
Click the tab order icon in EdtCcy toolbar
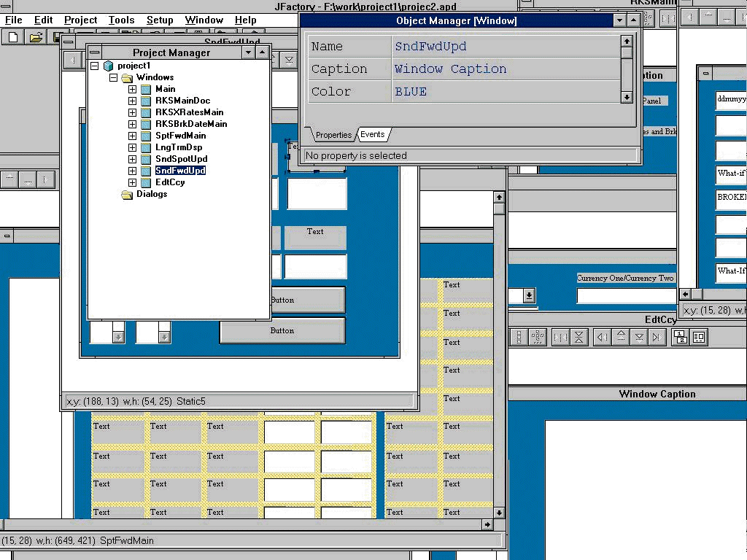point(680,337)
